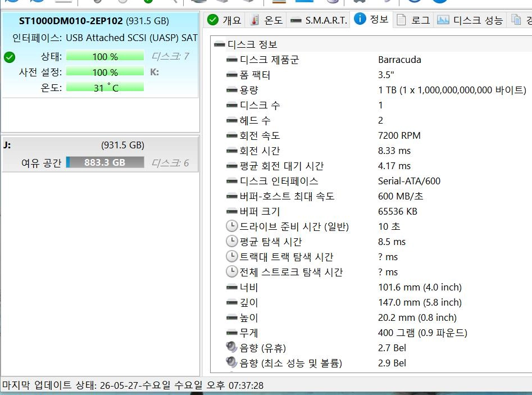This screenshot has width=532, height=395.
Task: Click the 온도 31 °C bar
Action: click(105, 88)
